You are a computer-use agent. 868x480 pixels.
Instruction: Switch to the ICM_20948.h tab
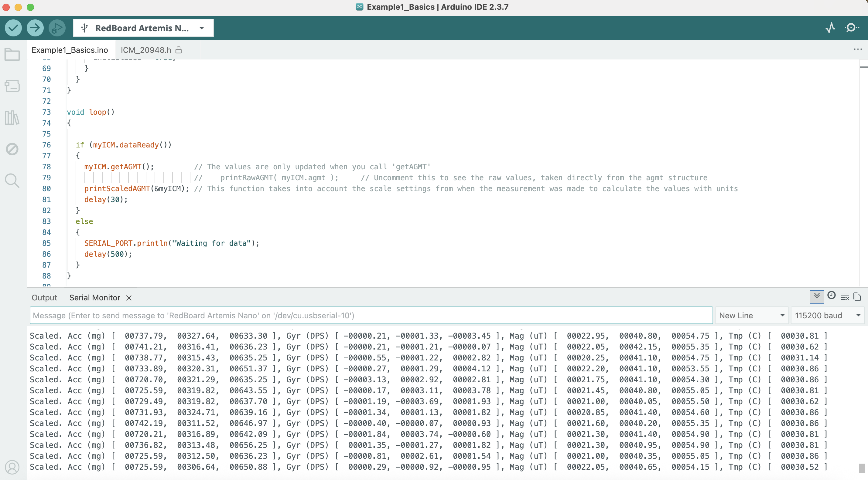pos(146,50)
